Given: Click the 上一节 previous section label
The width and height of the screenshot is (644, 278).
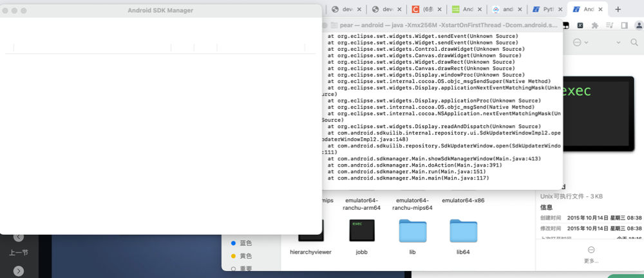Looking at the screenshot, I should click(19, 252).
